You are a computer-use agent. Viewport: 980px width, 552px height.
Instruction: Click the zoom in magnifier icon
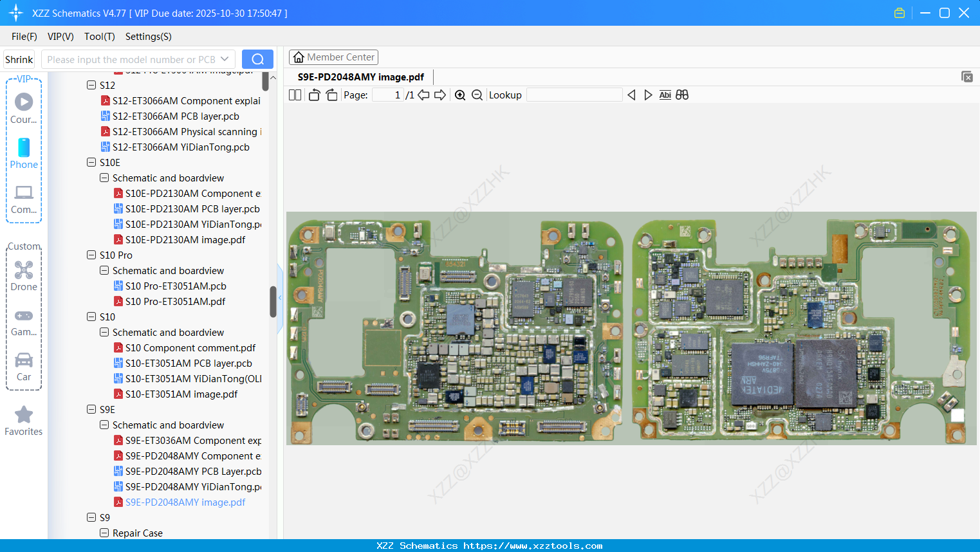460,95
